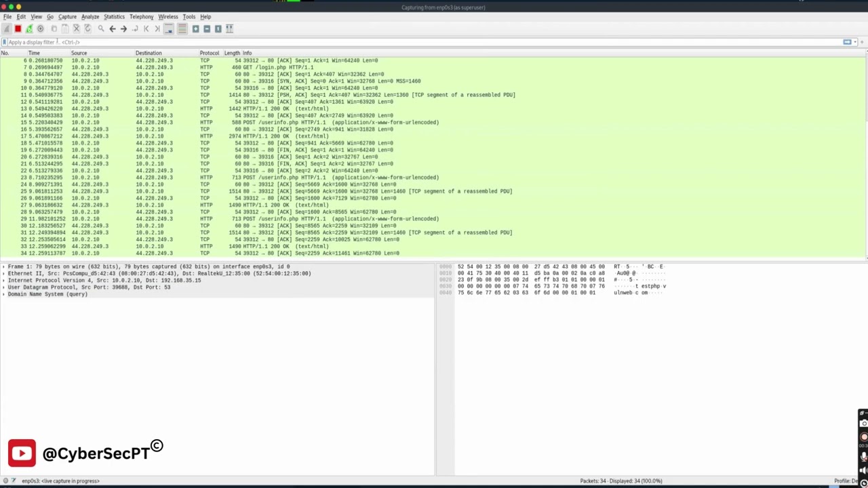868x488 pixels.
Task: Select packet 13 HTTP/1.1 200 OK
Action: coord(432,108)
